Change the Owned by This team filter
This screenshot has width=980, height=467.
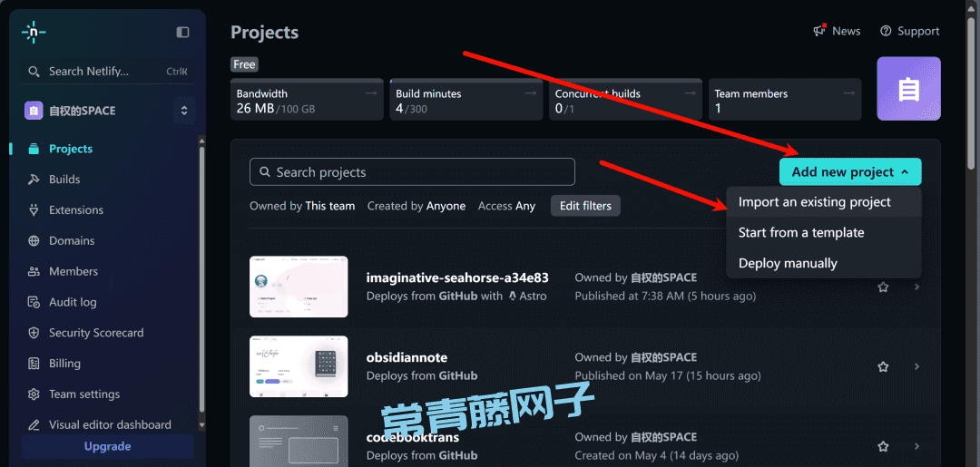(x=302, y=206)
